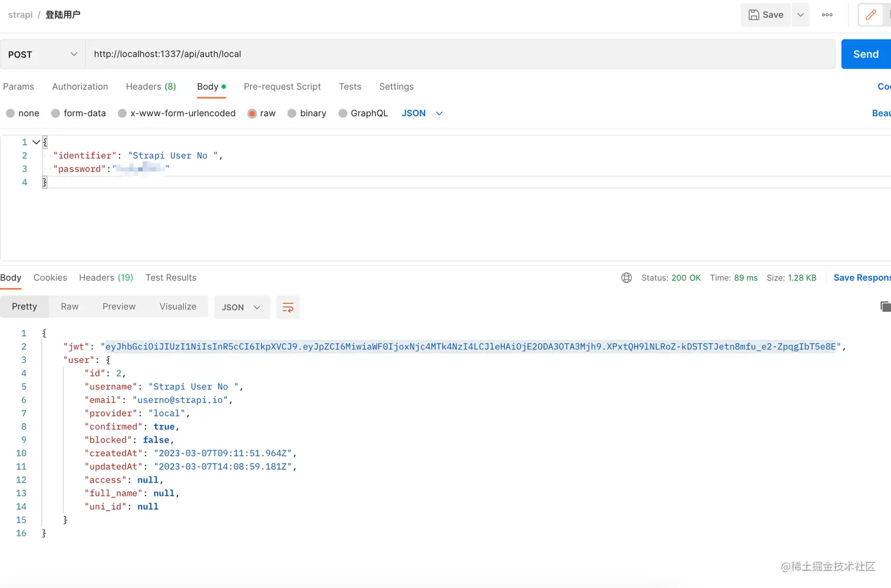The width and height of the screenshot is (891, 588).
Task: Open the Test Results tab
Action: click(x=171, y=278)
